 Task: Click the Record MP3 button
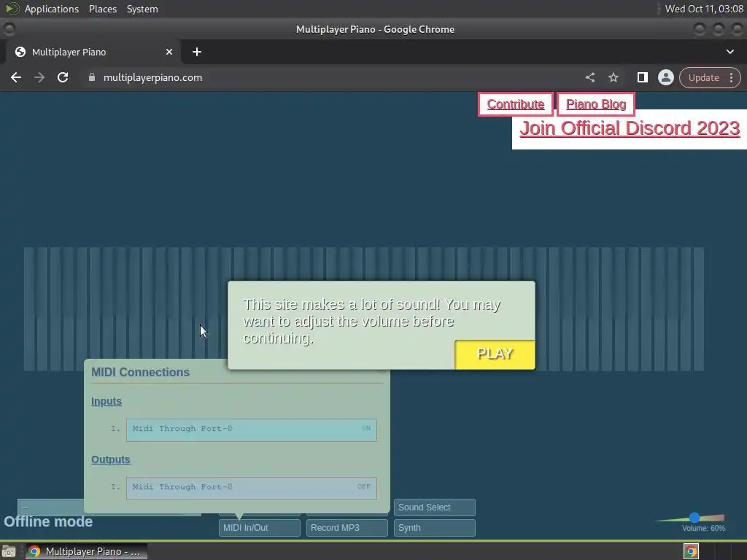tap(347, 528)
